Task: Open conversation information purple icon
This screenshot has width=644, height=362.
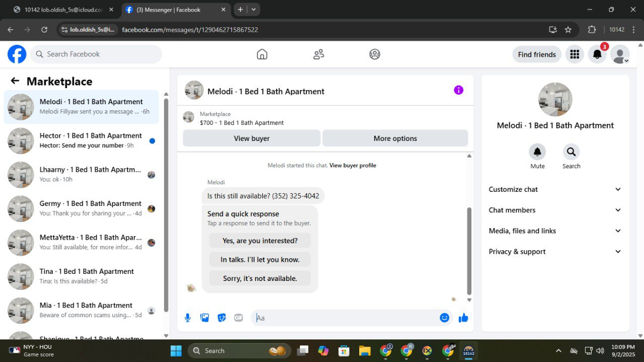Action: pos(458,90)
